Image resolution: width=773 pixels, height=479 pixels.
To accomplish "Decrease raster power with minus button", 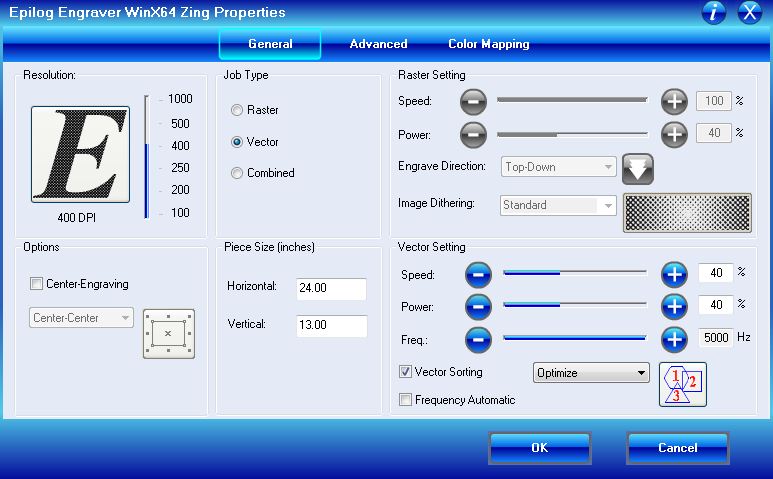I will [473, 134].
